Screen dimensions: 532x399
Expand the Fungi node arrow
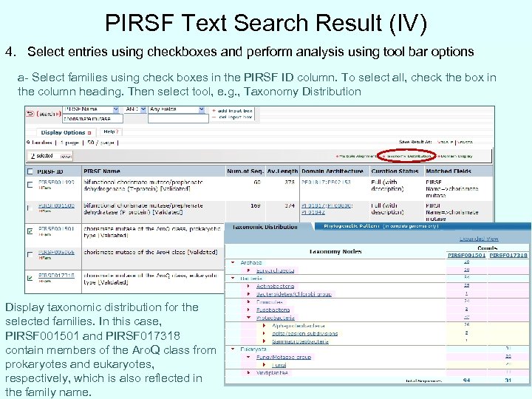tap(265, 365)
